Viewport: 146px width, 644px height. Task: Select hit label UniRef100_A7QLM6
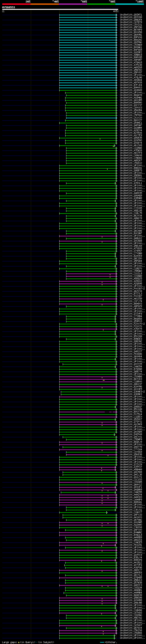pyautogui.click(x=131, y=77)
